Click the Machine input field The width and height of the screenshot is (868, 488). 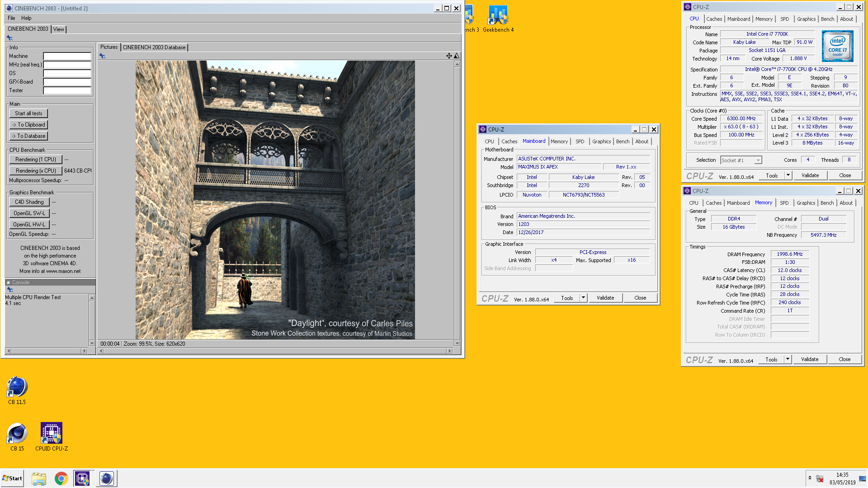67,56
